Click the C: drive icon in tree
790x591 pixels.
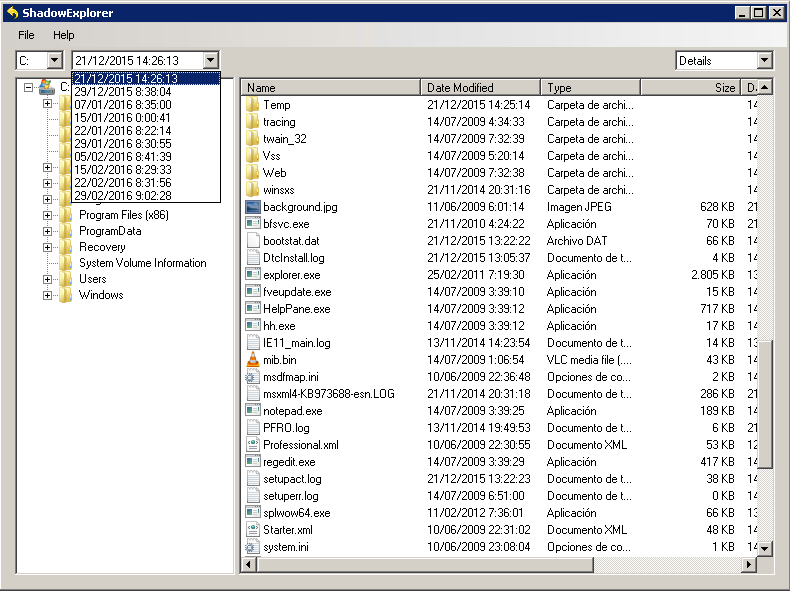[x=47, y=87]
